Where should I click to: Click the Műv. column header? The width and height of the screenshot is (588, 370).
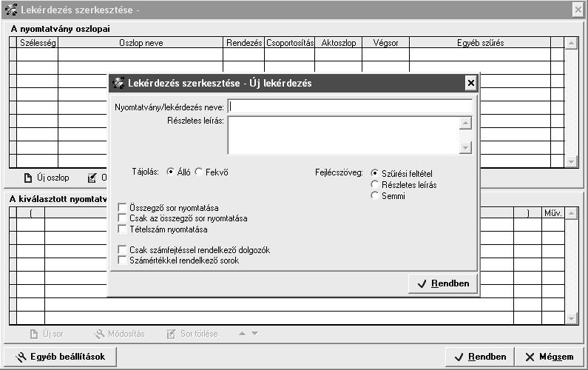click(x=553, y=213)
